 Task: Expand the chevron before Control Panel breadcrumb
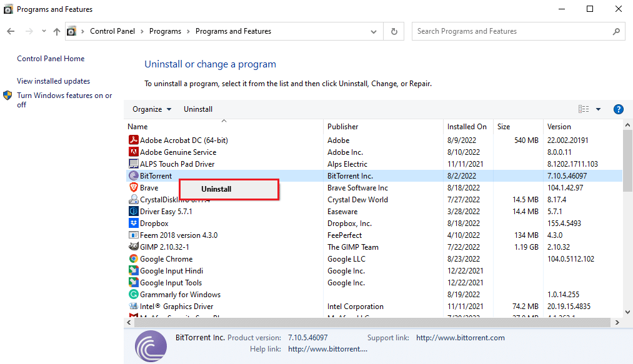pyautogui.click(x=82, y=31)
